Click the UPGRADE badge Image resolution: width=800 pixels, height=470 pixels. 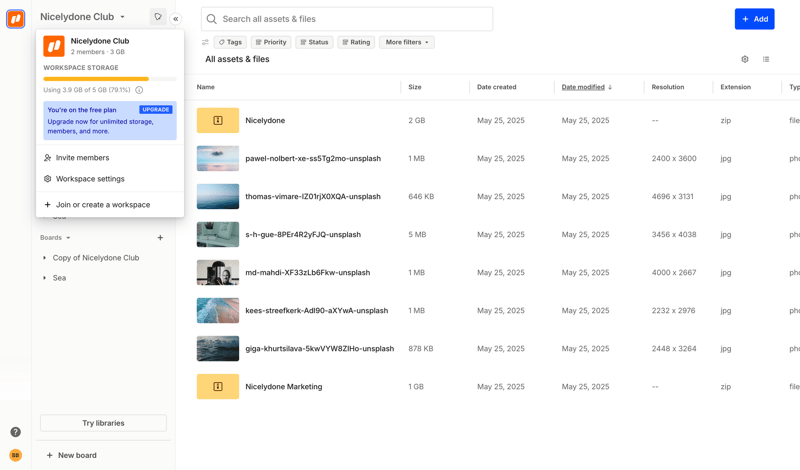tap(156, 110)
